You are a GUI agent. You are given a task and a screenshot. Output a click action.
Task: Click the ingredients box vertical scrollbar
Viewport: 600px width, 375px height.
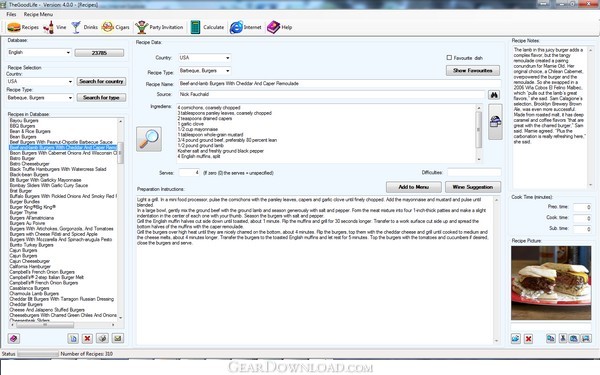click(x=478, y=133)
